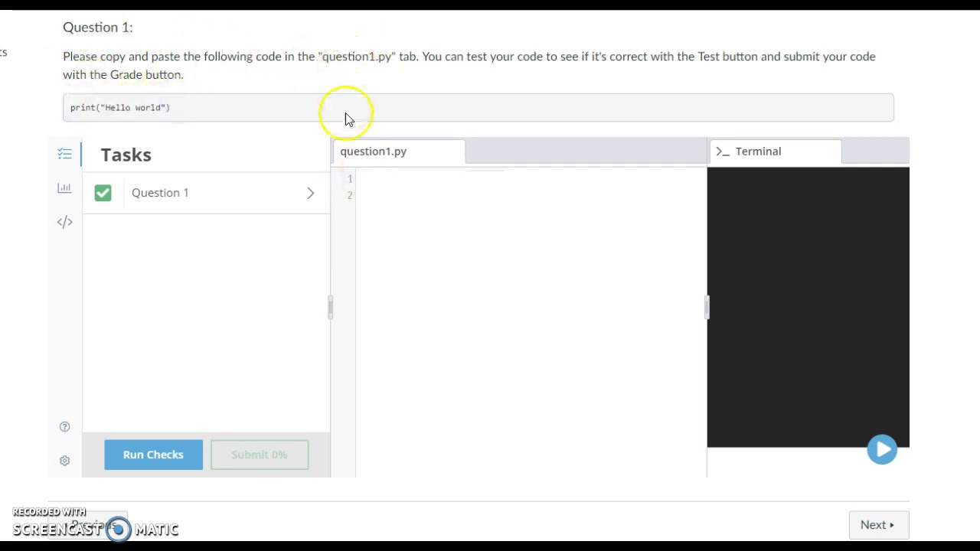Click the green Question 1 checkmark
Image resolution: width=980 pixels, height=551 pixels.
tap(103, 193)
